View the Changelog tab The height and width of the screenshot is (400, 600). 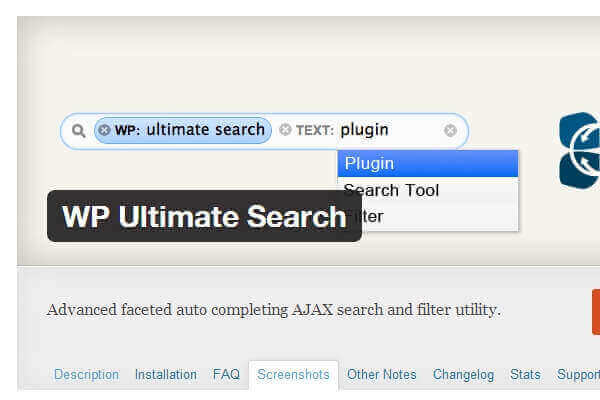click(463, 375)
